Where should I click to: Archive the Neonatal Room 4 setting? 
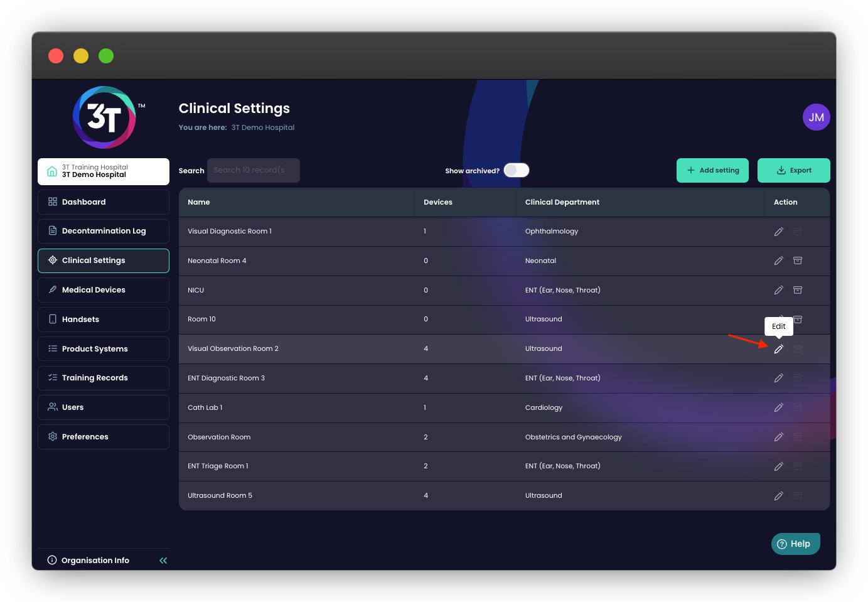pos(798,261)
